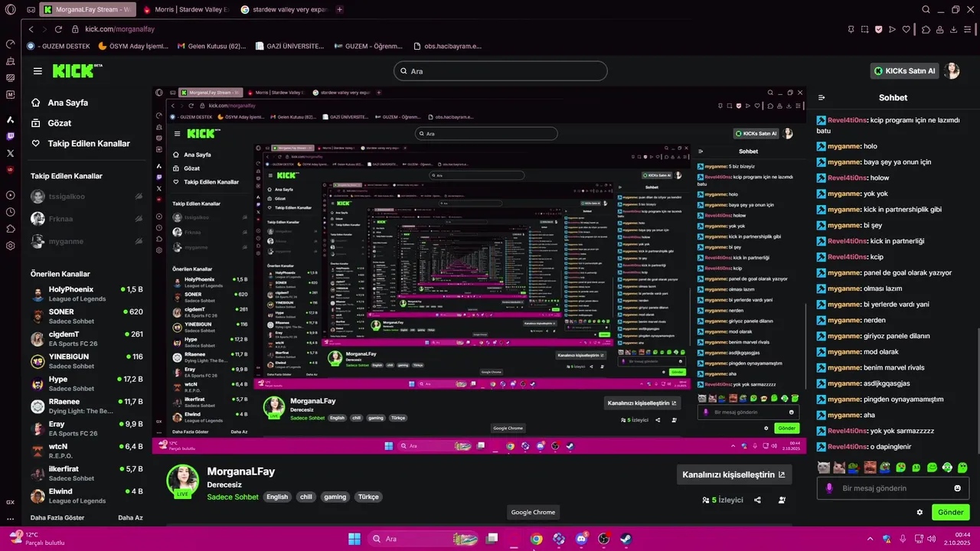Screen dimensions: 980x551
Task: Open a new browser tab
Action: point(340,10)
